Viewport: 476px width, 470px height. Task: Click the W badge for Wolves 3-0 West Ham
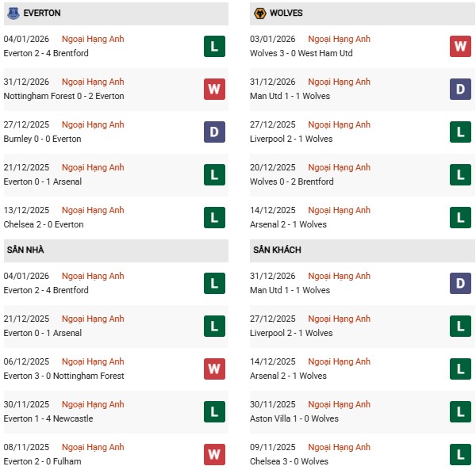pos(460,47)
